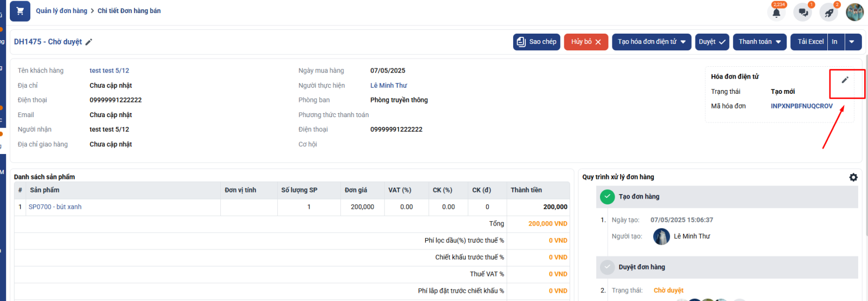
Task: Open invoice code INPXNPBFNUQCROV link
Action: [801, 106]
